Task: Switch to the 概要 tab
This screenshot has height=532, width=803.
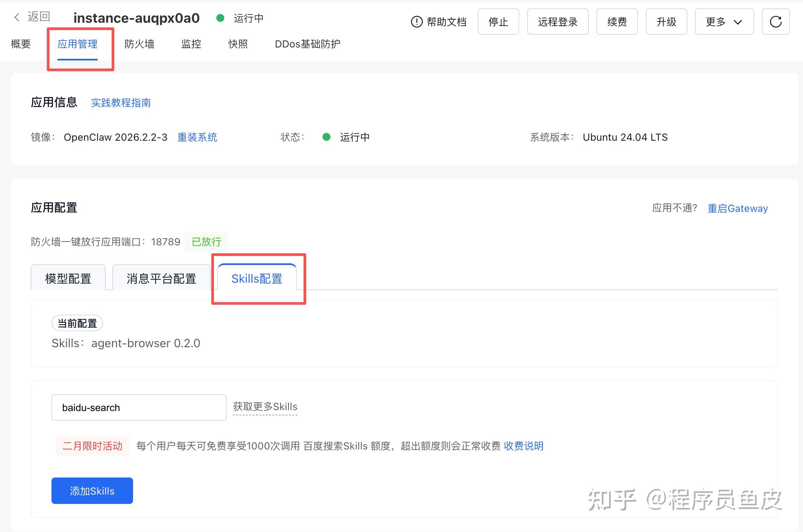Action: point(21,44)
